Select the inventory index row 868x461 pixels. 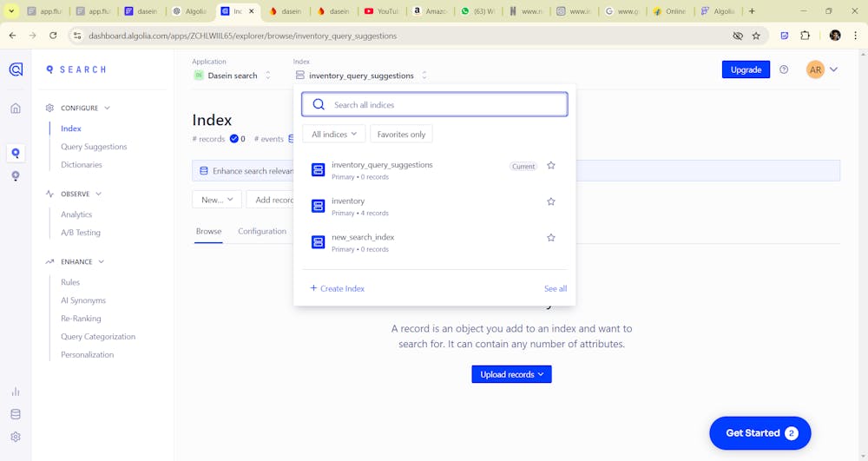pyautogui.click(x=435, y=206)
